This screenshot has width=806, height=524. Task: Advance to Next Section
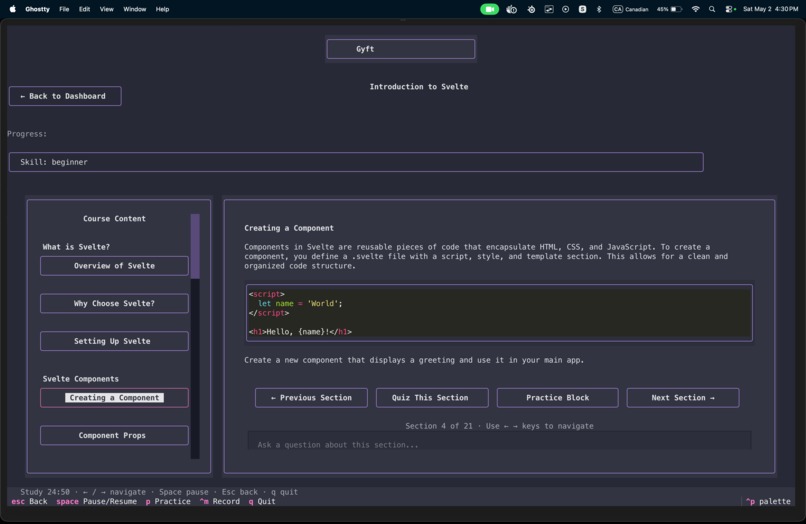tap(683, 397)
